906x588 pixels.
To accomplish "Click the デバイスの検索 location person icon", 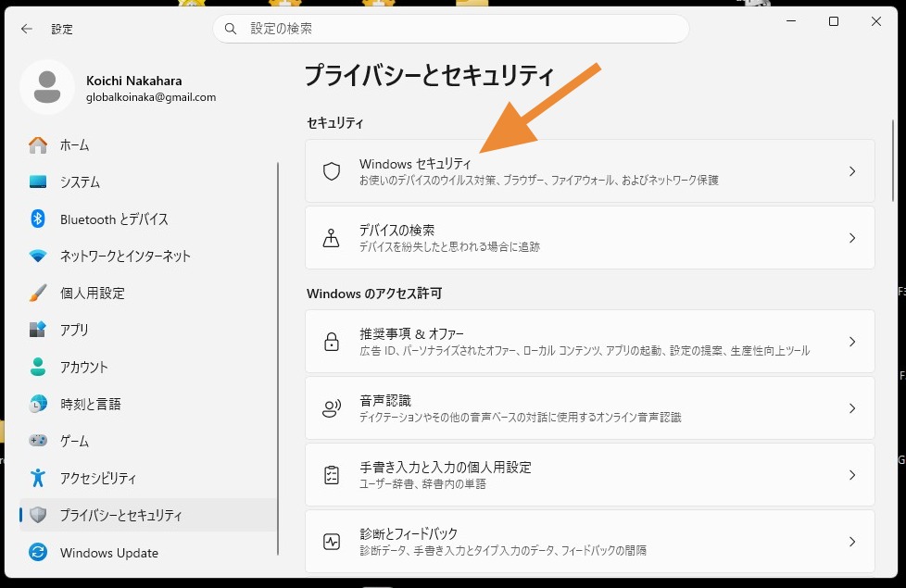I will (332, 238).
